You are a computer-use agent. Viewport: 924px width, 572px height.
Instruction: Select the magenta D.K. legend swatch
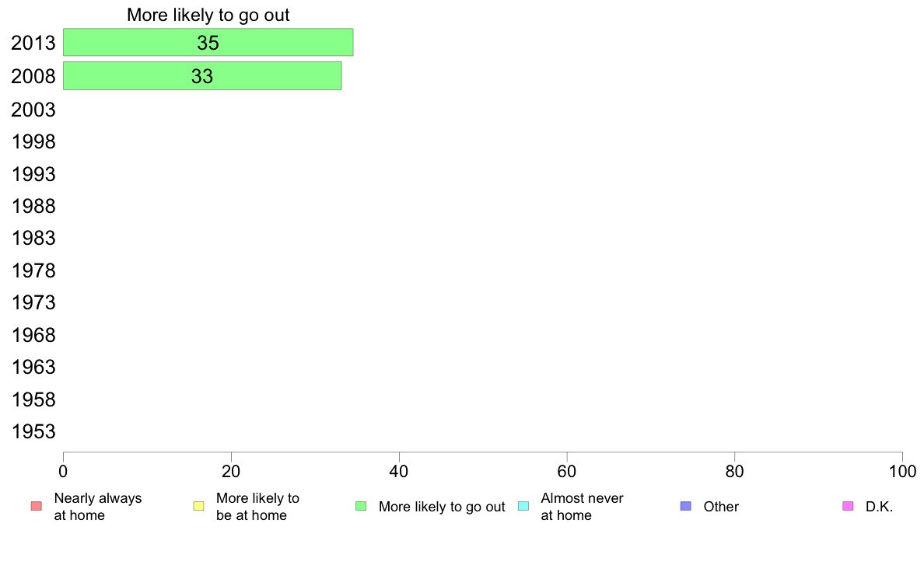(848, 506)
